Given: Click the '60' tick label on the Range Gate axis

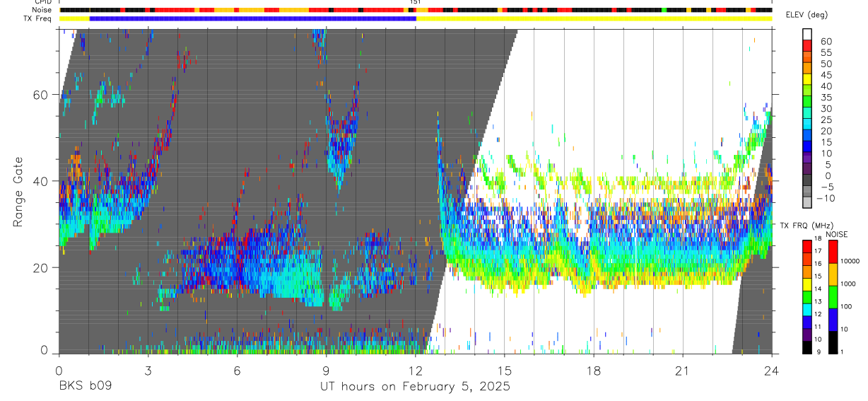Looking at the screenshot, I should click(x=41, y=95).
